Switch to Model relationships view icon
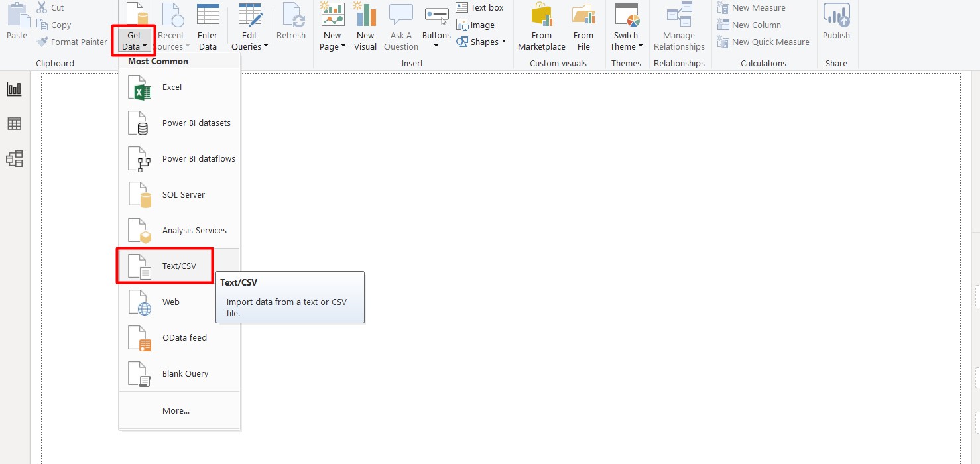This screenshot has width=980, height=464. coord(14,158)
